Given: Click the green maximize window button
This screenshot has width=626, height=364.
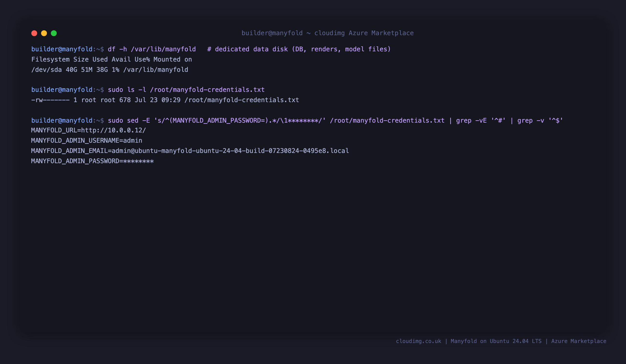Looking at the screenshot, I should pyautogui.click(x=54, y=33).
